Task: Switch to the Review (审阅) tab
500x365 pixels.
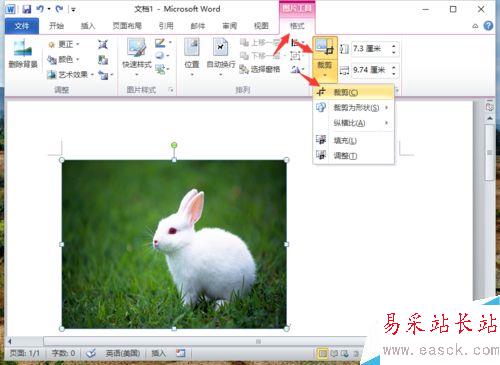Action: point(230,26)
